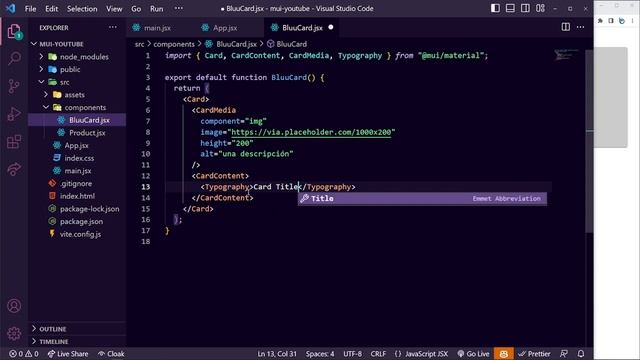Image resolution: width=640 pixels, height=360 pixels.
Task: Switch to the main.jsx tab
Action: point(157,28)
